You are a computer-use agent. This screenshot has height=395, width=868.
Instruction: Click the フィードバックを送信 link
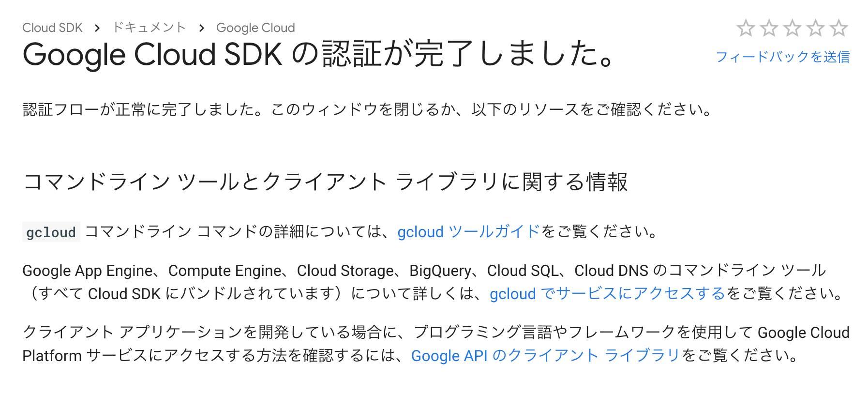point(782,57)
